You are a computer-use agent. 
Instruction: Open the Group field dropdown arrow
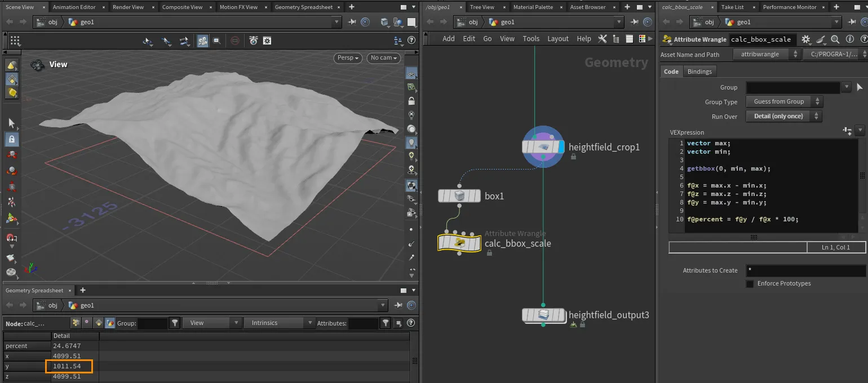846,87
